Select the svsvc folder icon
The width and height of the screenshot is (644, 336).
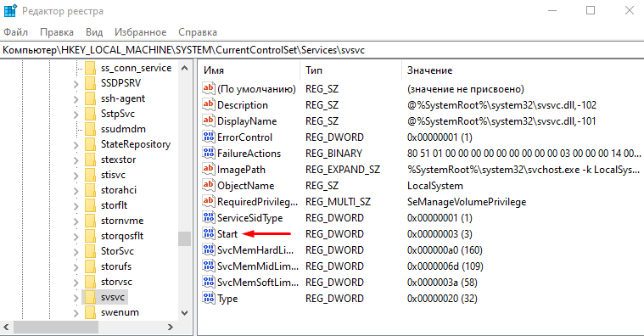pyautogui.click(x=90, y=297)
